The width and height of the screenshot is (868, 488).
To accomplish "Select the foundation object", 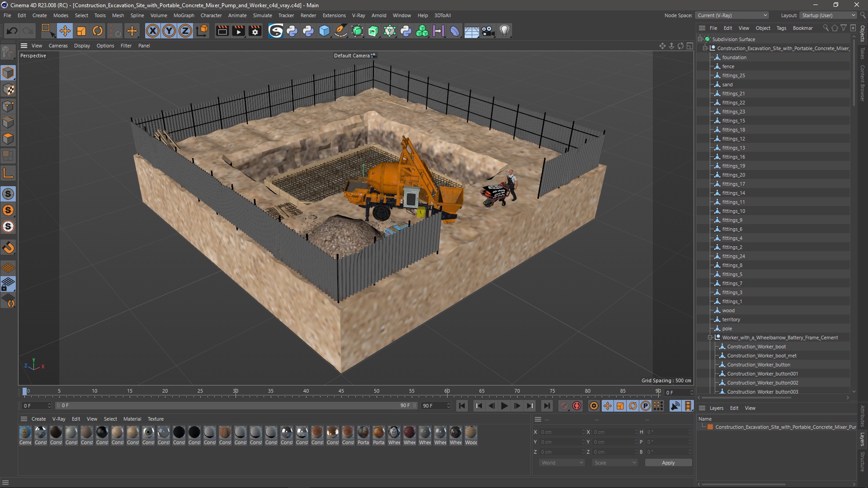I will pyautogui.click(x=734, y=57).
